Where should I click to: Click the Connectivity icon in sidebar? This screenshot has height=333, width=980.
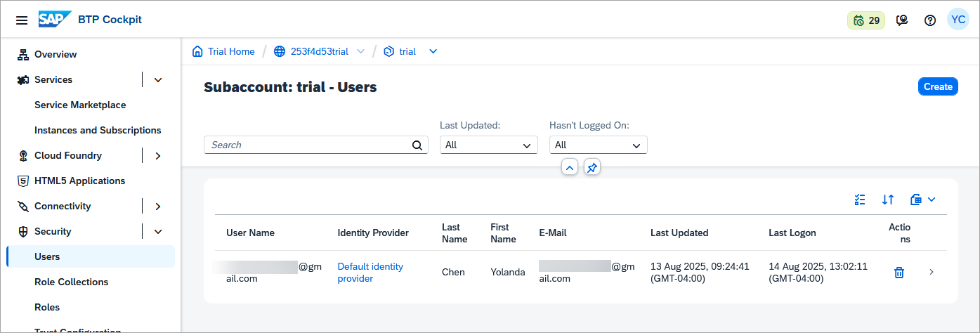coord(22,206)
